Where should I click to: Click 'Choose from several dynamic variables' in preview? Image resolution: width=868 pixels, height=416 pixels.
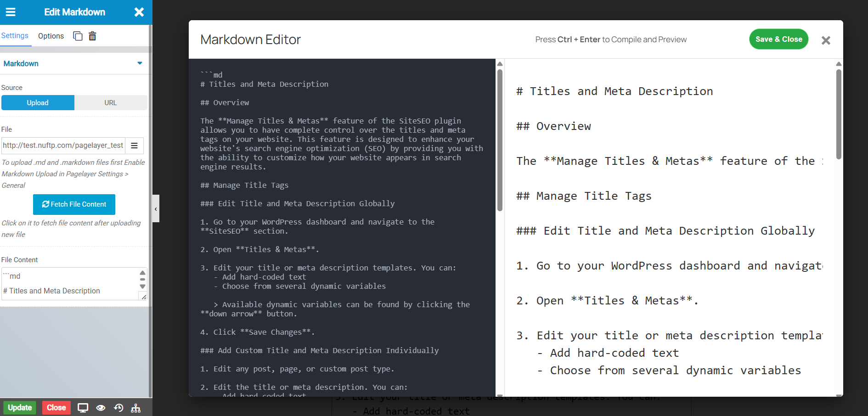click(676, 371)
